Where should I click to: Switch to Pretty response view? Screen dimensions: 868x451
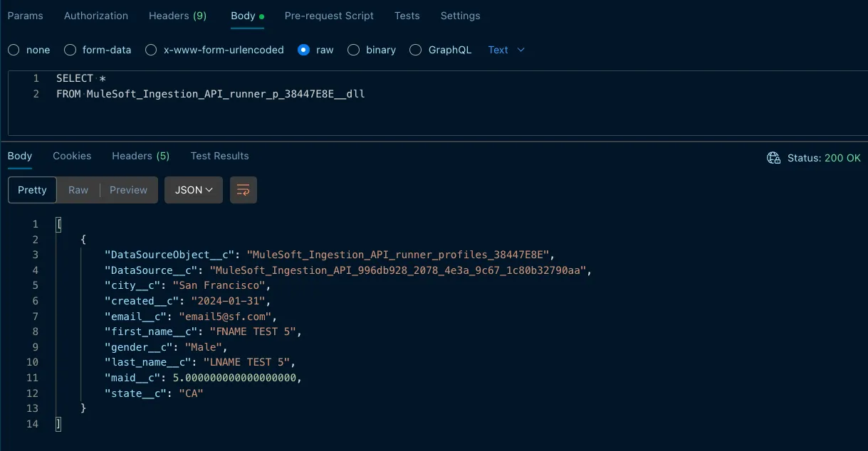(x=32, y=190)
